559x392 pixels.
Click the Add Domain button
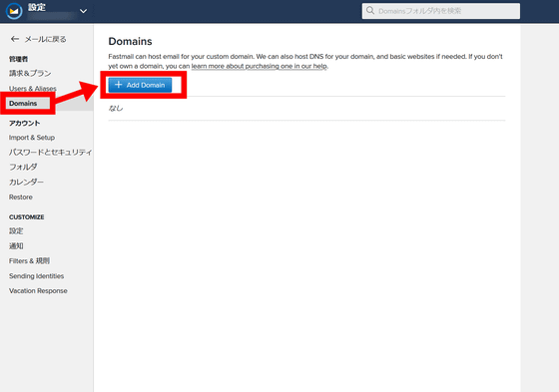click(140, 85)
